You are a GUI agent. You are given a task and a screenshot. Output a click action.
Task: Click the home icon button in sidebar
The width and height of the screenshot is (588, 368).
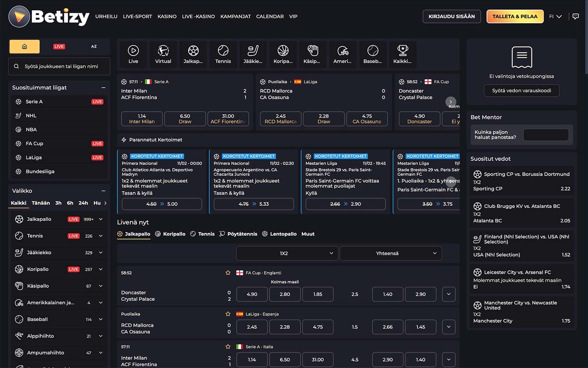(25, 47)
